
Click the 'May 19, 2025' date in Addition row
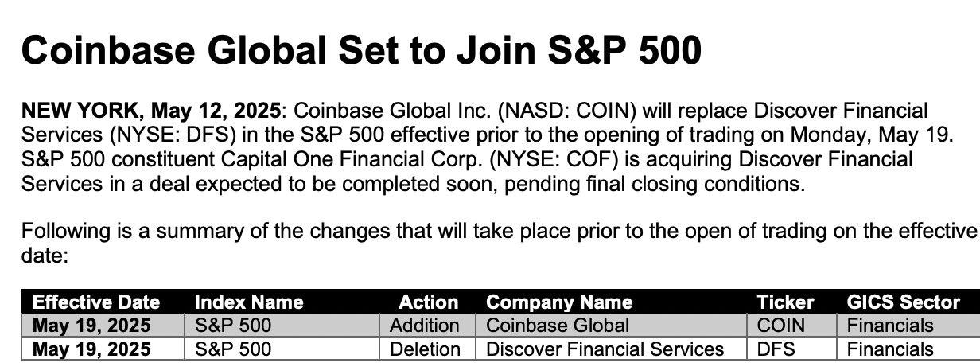[91, 326]
